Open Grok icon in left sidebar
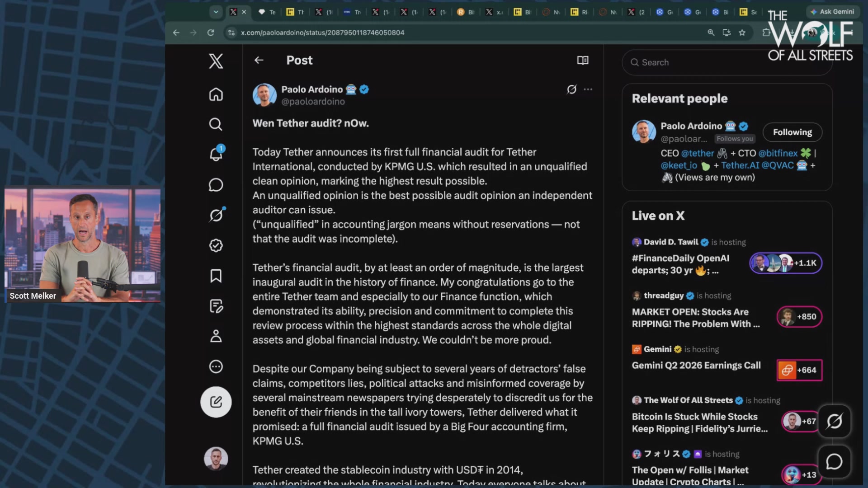The width and height of the screenshot is (868, 488). coord(217,215)
